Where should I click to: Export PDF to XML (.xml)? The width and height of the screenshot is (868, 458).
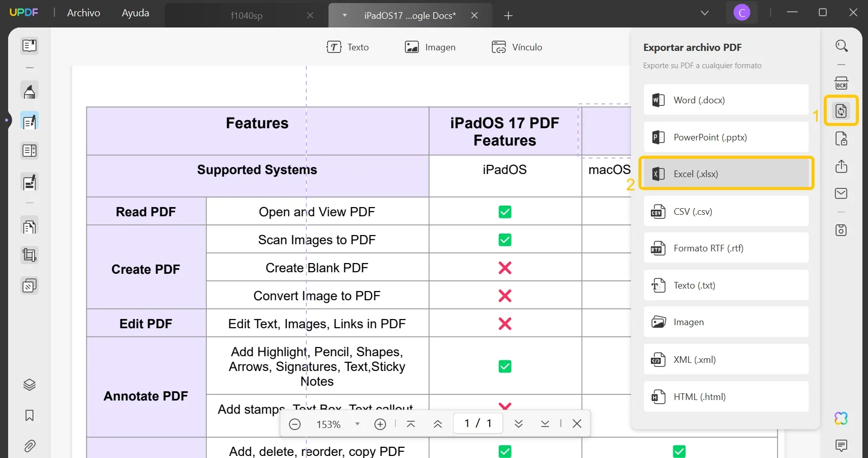coord(726,359)
